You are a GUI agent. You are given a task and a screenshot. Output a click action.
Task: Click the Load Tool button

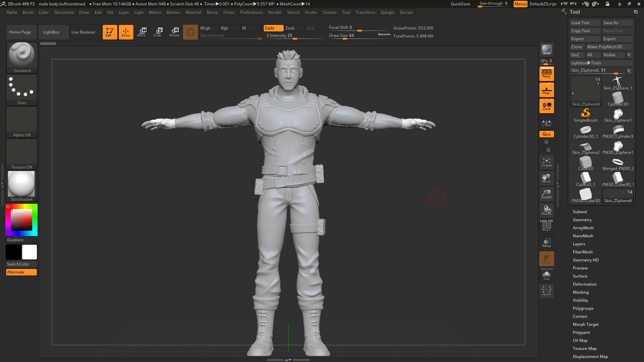[x=586, y=23]
